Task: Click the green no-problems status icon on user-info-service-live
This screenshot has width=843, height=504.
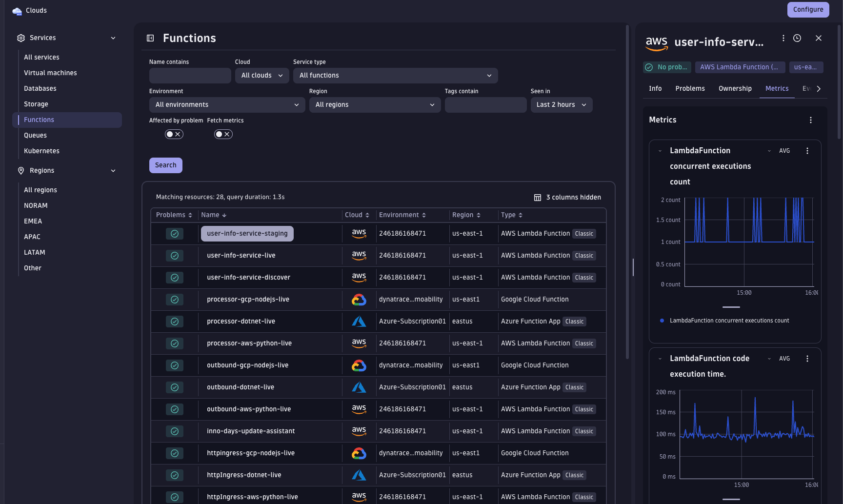Action: pos(174,255)
